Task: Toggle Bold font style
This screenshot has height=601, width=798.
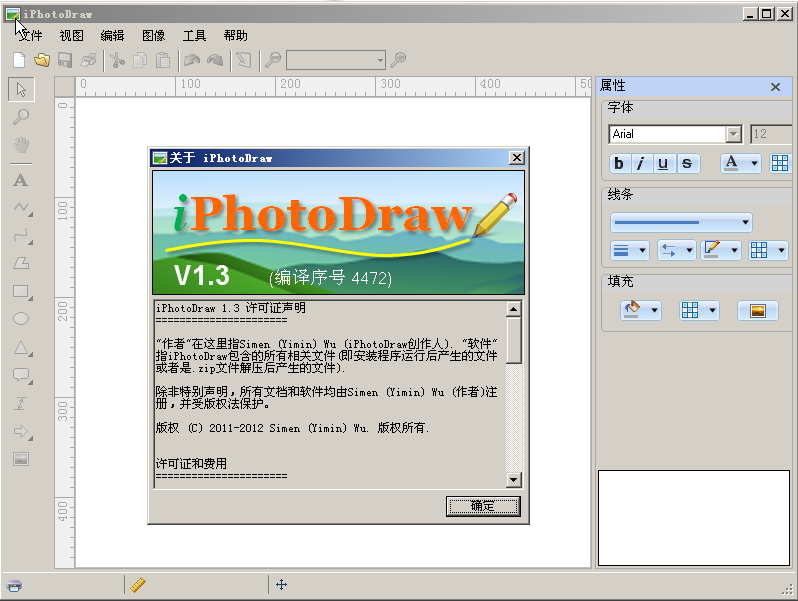Action: tap(619, 163)
